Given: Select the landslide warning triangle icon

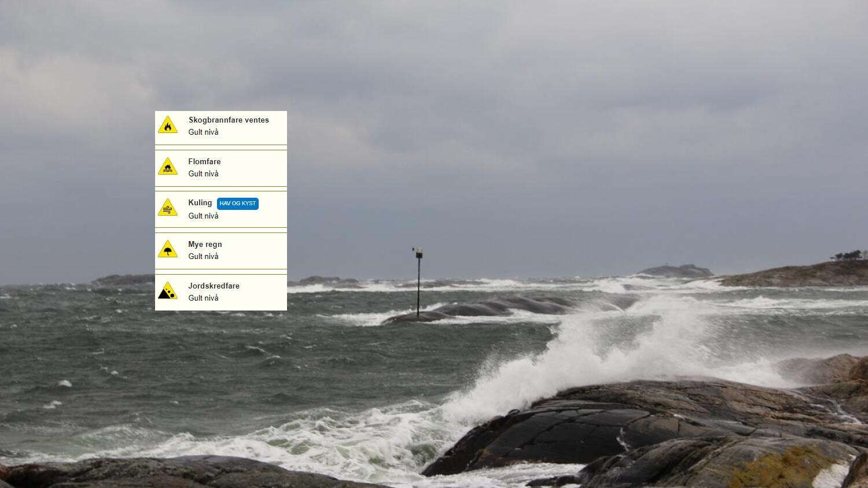Looking at the screenshot, I should click(x=168, y=291).
